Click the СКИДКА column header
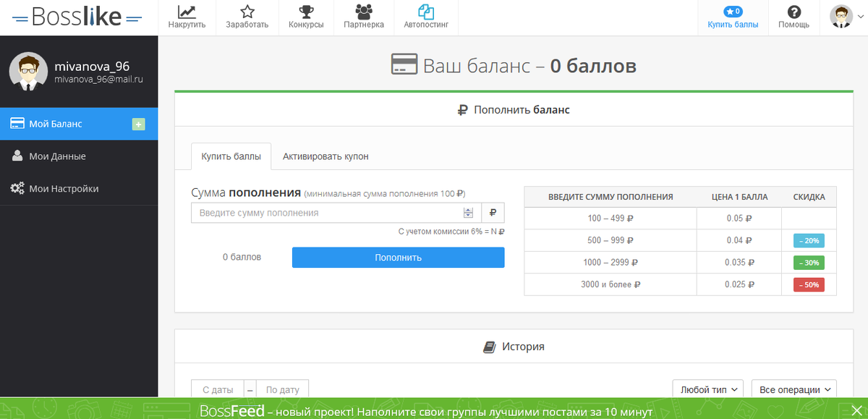Viewport: 868px width, 419px height. click(x=809, y=197)
